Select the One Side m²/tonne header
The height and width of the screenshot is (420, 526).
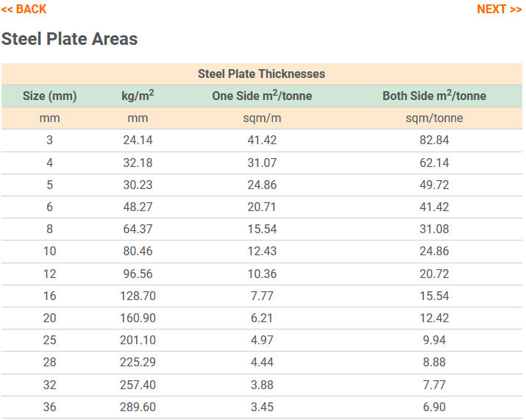coord(262,96)
